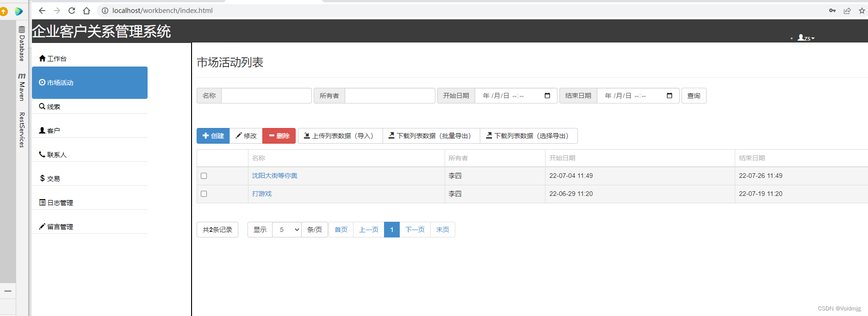Click the collapse dash icon at bottom left

tap(8, 291)
